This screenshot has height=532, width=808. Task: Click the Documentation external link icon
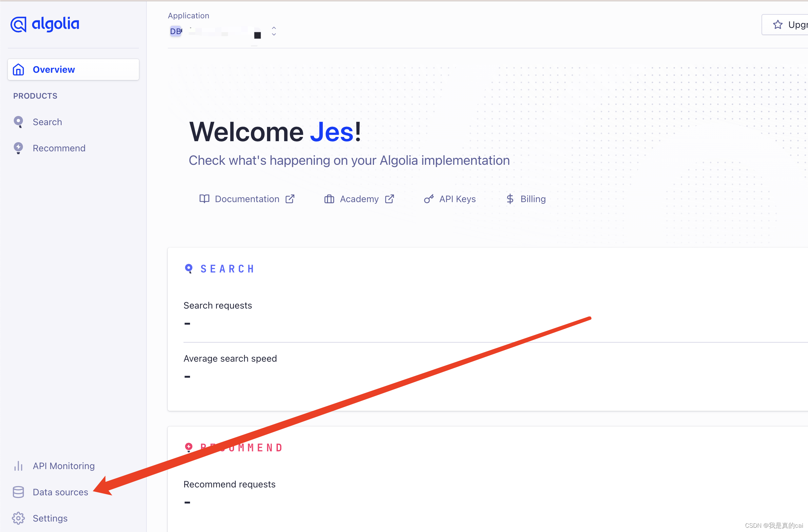tap(290, 199)
